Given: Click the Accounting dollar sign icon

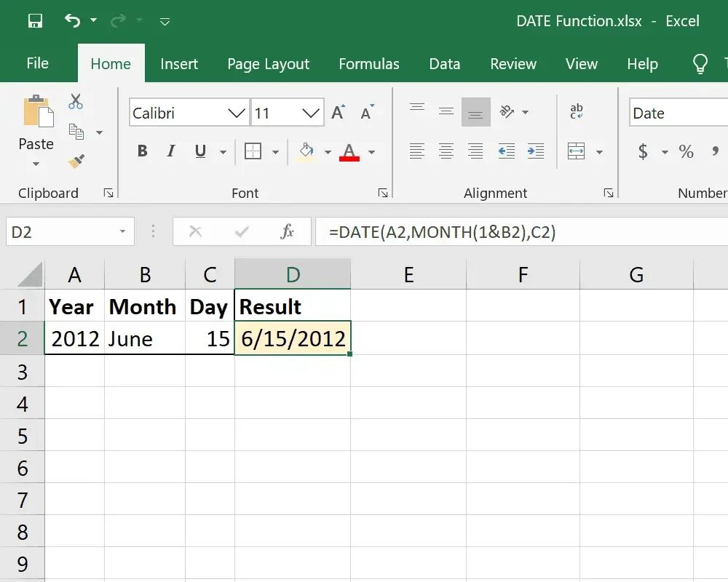Looking at the screenshot, I should [x=643, y=151].
